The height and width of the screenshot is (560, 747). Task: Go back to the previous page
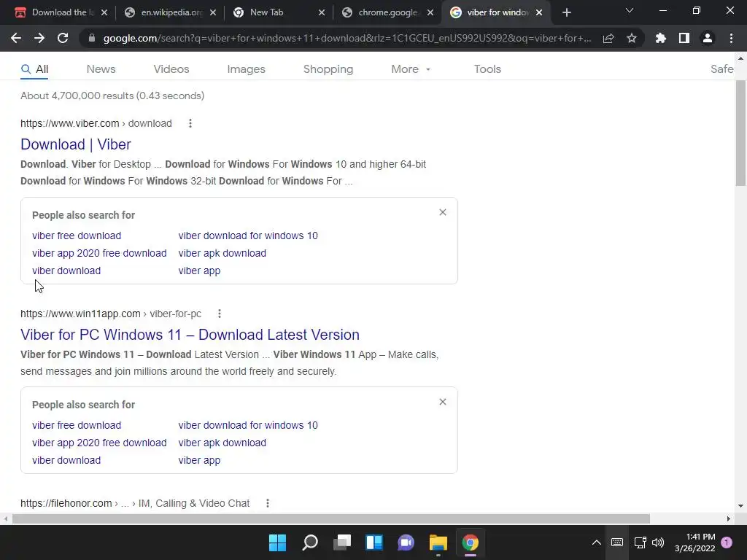tap(16, 38)
